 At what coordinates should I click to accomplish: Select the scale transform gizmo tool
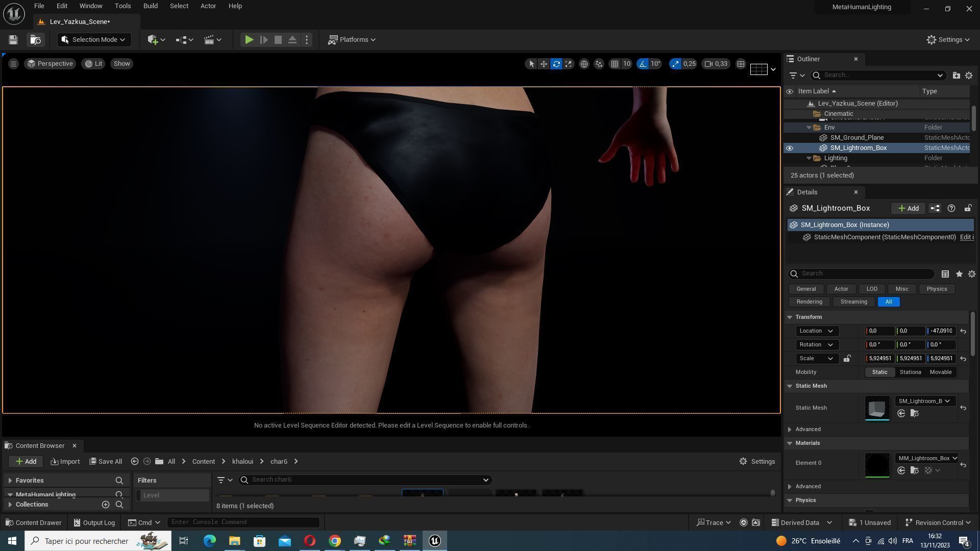pyautogui.click(x=568, y=64)
